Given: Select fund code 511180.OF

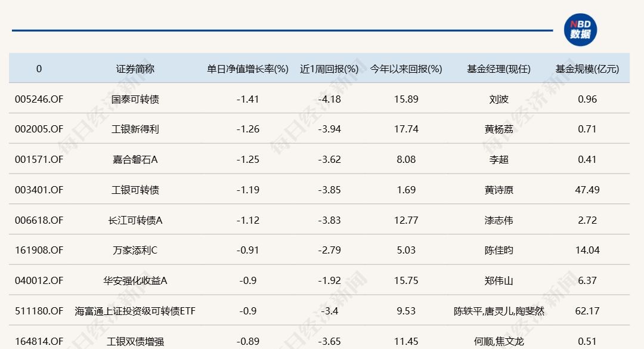Looking at the screenshot, I should [x=39, y=311].
